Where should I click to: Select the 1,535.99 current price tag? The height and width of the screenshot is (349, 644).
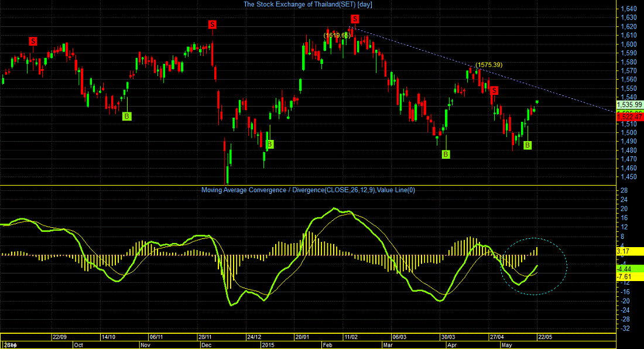click(x=629, y=105)
